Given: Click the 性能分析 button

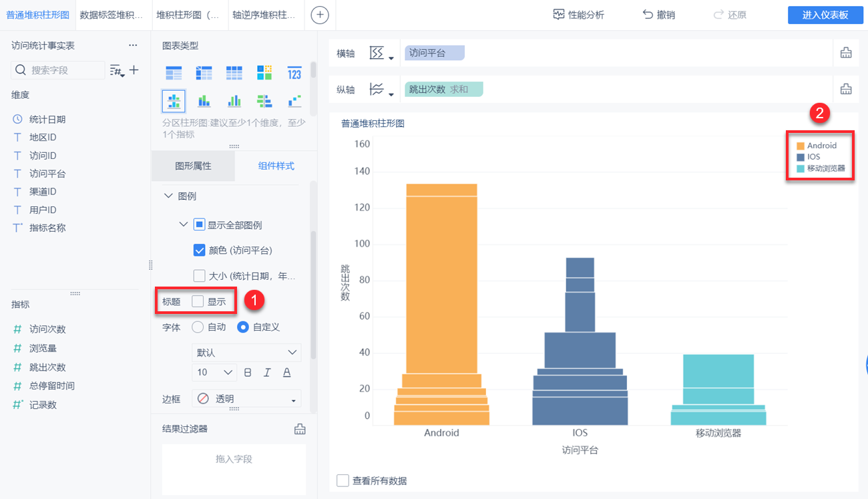Looking at the screenshot, I should click(x=579, y=15).
